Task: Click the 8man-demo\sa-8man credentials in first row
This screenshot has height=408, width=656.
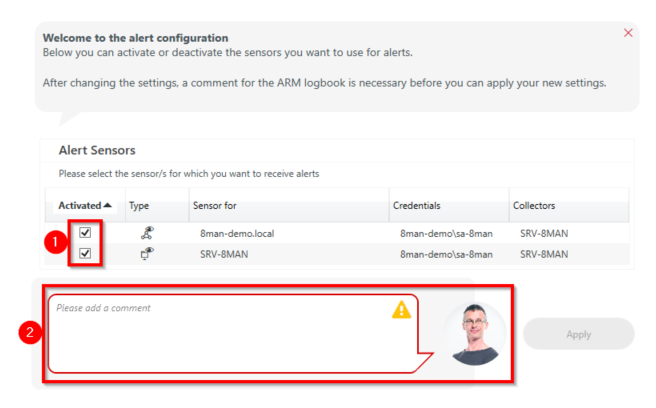Action: pyautogui.click(x=446, y=232)
